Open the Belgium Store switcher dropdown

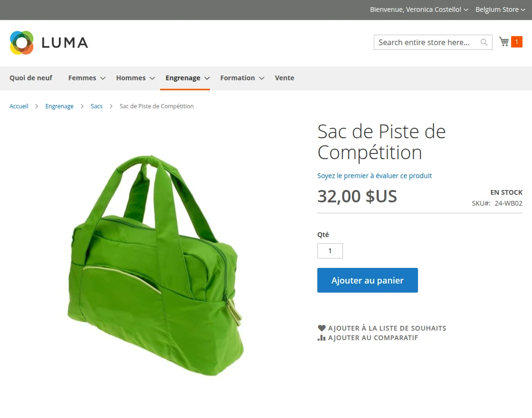(500, 9)
